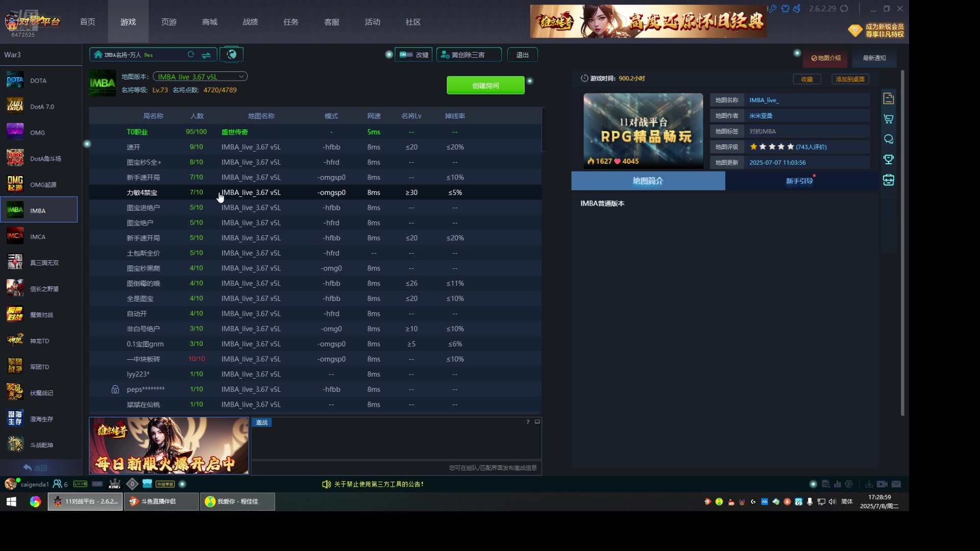Open the note document icon on right rail
This screenshot has width=980, height=551.
click(x=889, y=98)
